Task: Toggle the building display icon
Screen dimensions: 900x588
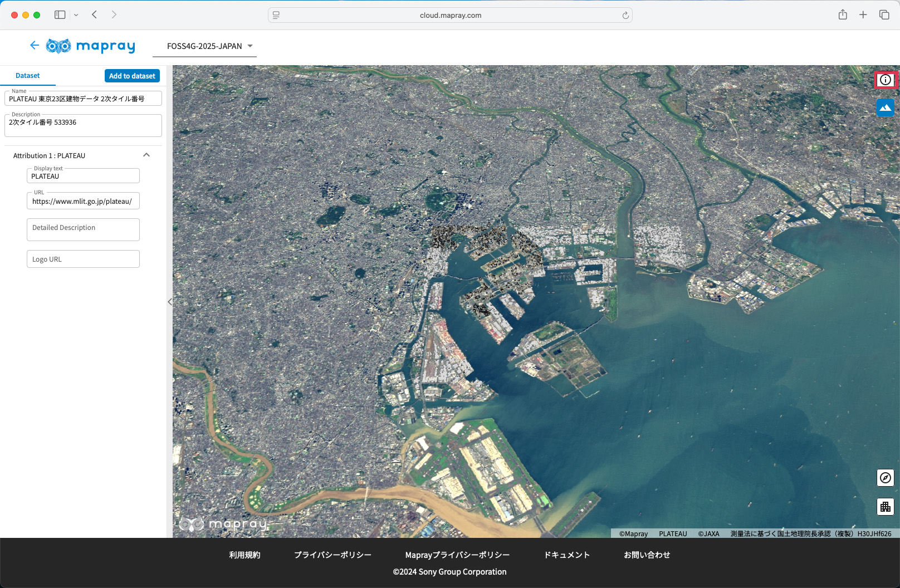Action: point(885,507)
